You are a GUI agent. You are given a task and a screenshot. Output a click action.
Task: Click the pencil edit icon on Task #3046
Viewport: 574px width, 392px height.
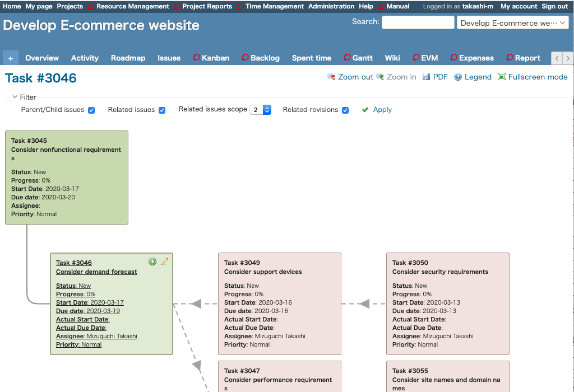(164, 262)
